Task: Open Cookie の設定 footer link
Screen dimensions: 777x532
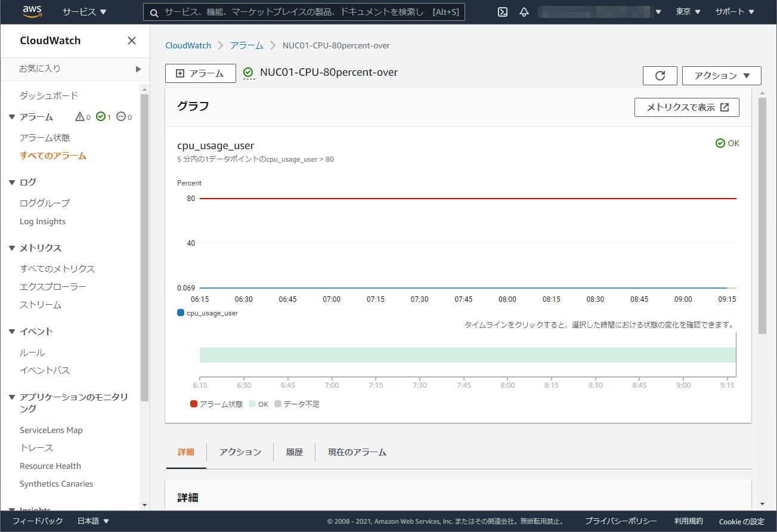Action: click(741, 521)
